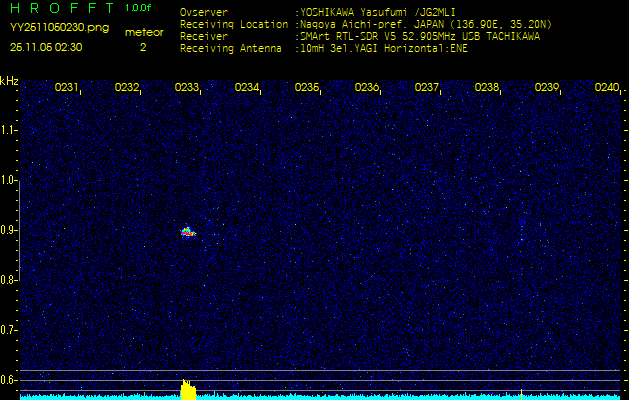Click the meteor echo blob near 0.9 kHz
The image size is (629, 400).
pyautogui.click(x=187, y=231)
